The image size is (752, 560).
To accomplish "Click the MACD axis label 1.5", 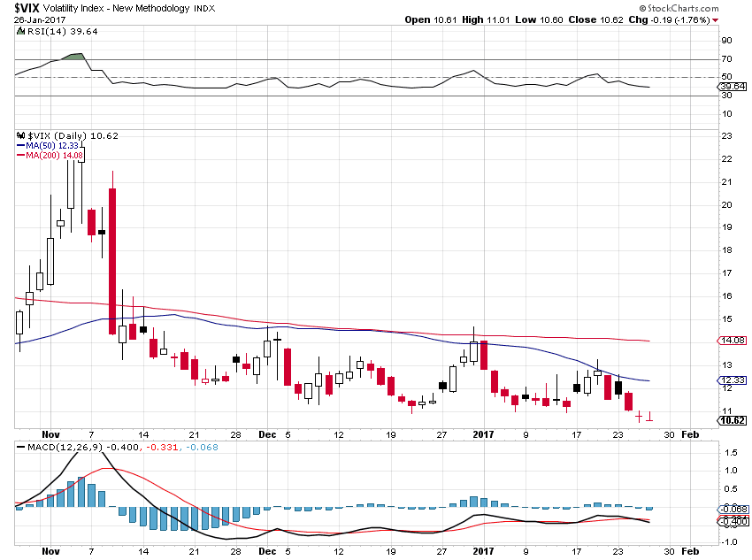I will (731, 453).
